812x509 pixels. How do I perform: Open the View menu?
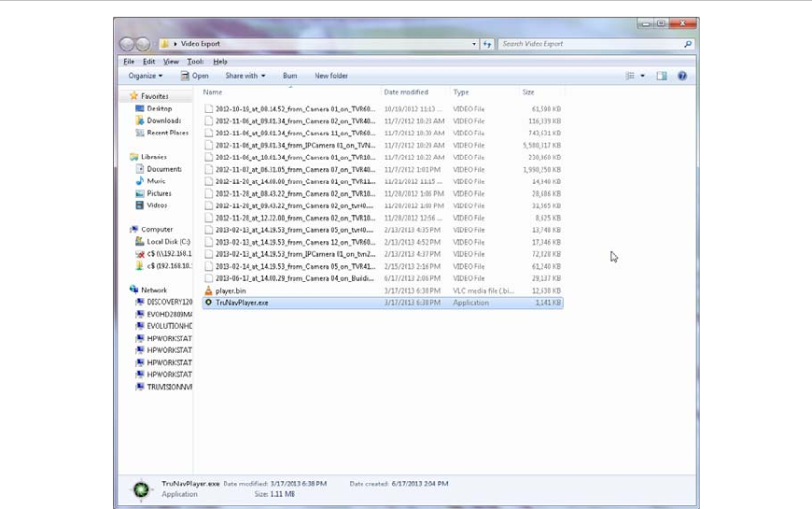(x=171, y=61)
